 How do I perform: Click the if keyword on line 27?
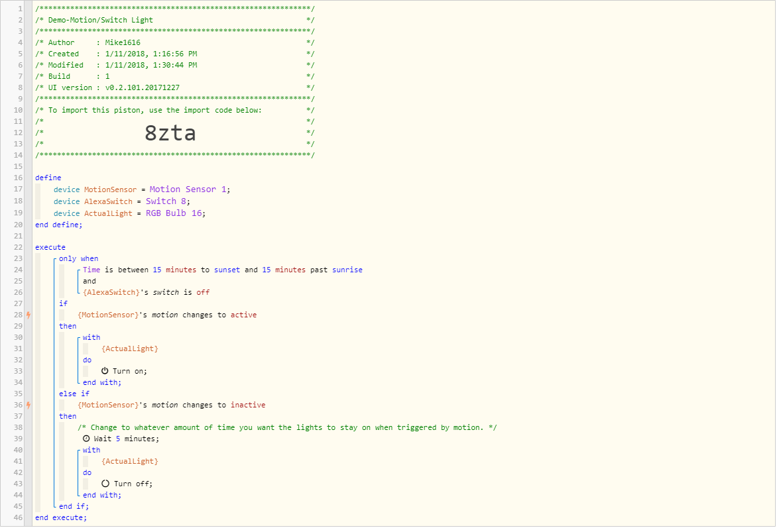63,303
